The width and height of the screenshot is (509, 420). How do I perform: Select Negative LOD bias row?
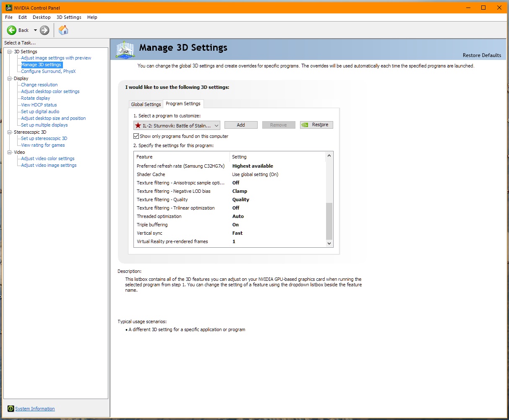tap(230, 191)
